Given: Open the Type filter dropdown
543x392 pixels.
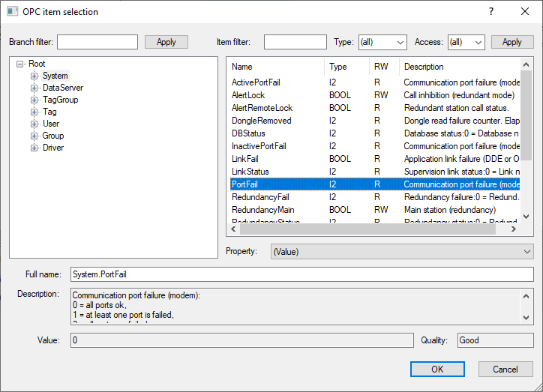Looking at the screenshot, I should coord(382,42).
